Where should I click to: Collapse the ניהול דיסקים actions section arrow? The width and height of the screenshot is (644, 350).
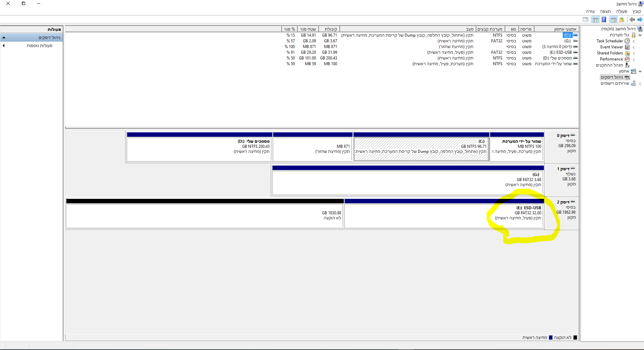[4, 38]
